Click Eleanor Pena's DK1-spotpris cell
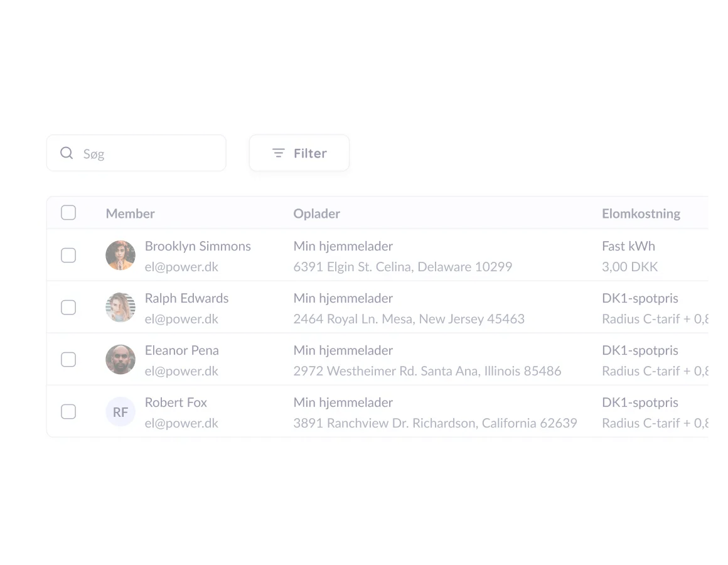The height and width of the screenshot is (565, 728). [640, 350]
